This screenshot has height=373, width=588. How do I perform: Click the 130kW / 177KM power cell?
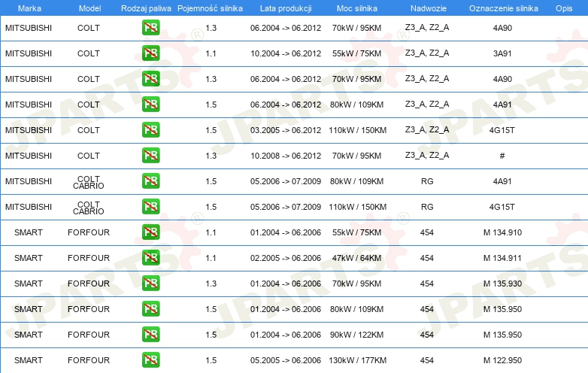pos(358,360)
